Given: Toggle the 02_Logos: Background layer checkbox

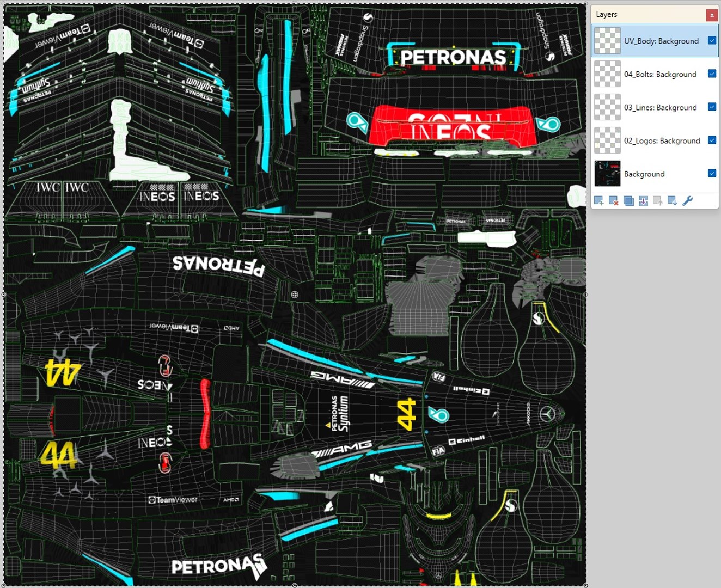Looking at the screenshot, I should (712, 140).
